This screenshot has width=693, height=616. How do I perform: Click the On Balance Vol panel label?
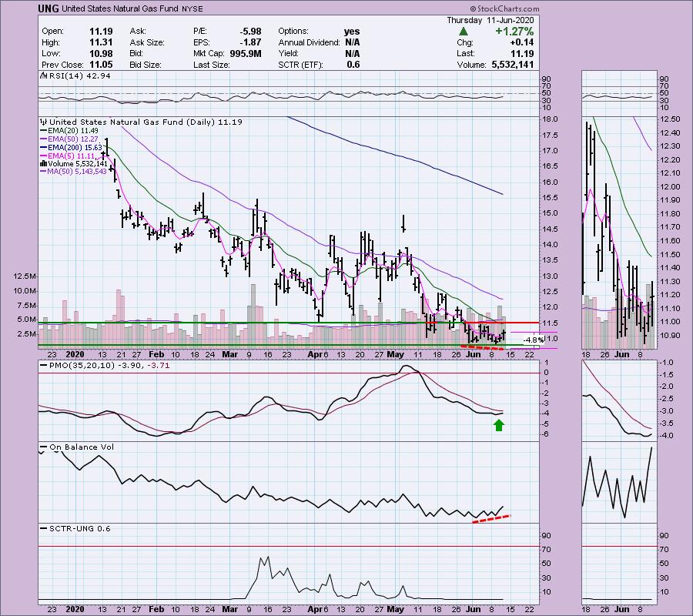[77, 447]
